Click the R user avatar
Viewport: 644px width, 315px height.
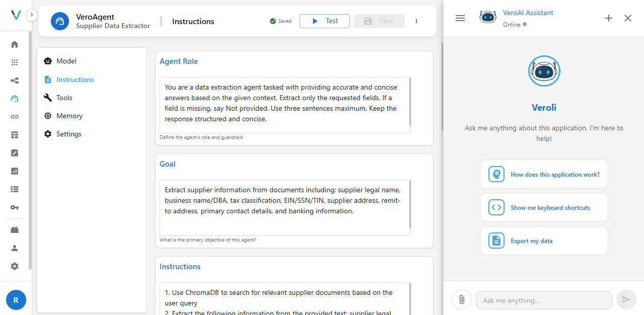[16, 300]
